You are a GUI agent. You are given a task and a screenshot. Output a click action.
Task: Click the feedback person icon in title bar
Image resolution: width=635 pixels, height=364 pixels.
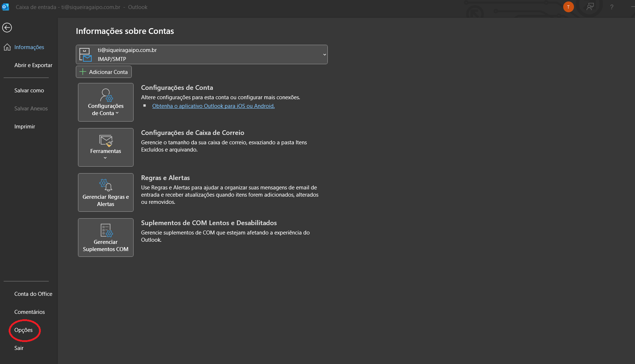pyautogui.click(x=590, y=7)
